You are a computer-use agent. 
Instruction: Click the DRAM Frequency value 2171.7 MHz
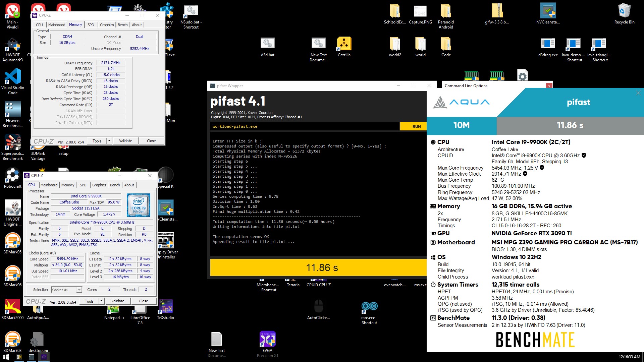tap(111, 63)
